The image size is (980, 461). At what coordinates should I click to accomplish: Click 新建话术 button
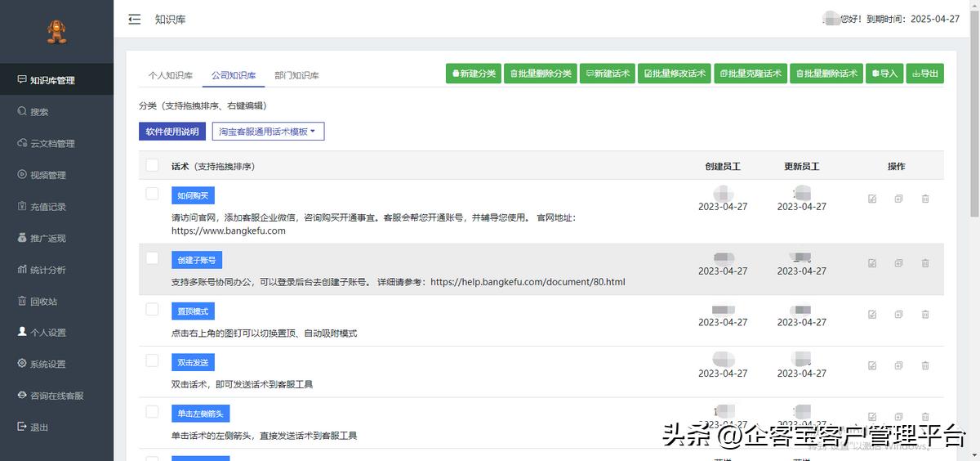[x=608, y=74]
